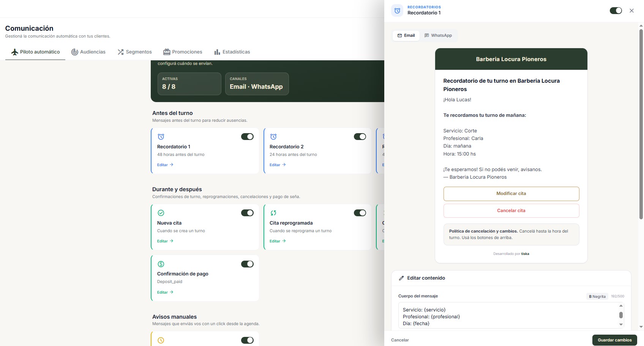644x346 pixels.
Task: Click the chat icon on WhatsApp tab
Action: click(427, 36)
